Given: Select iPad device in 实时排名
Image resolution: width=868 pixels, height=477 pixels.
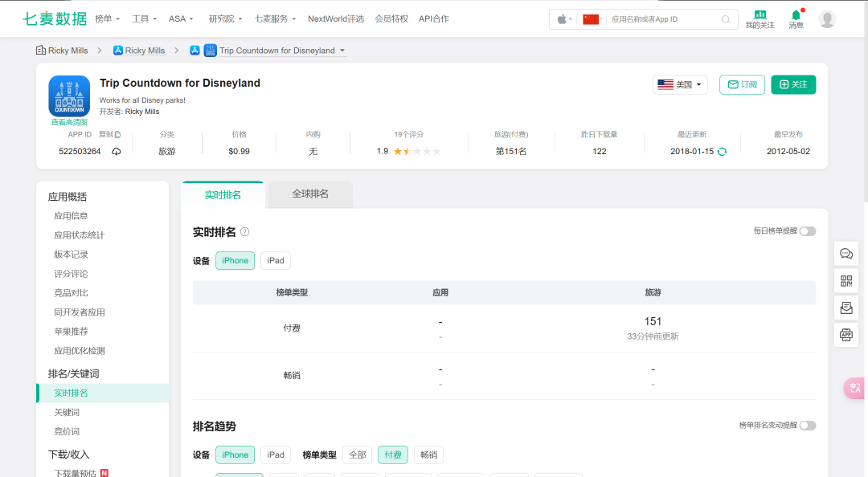Looking at the screenshot, I should click(x=276, y=261).
